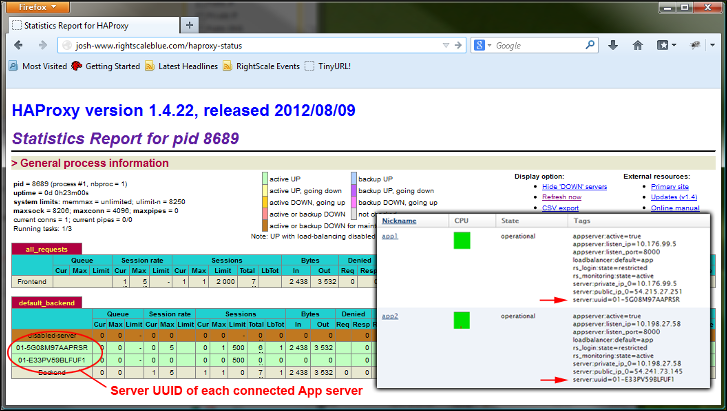Close the Firefox window
Image resolution: width=727 pixels, height=411 pixels.
[x=708, y=7]
